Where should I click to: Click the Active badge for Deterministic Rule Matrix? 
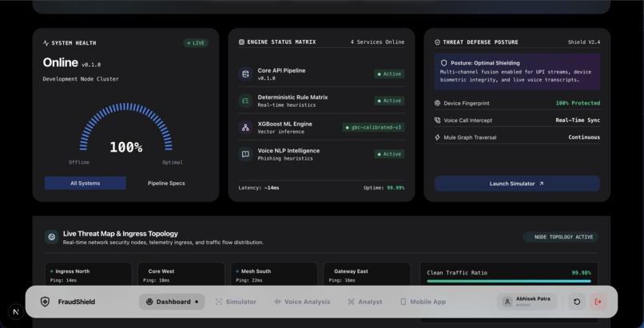[x=389, y=101]
